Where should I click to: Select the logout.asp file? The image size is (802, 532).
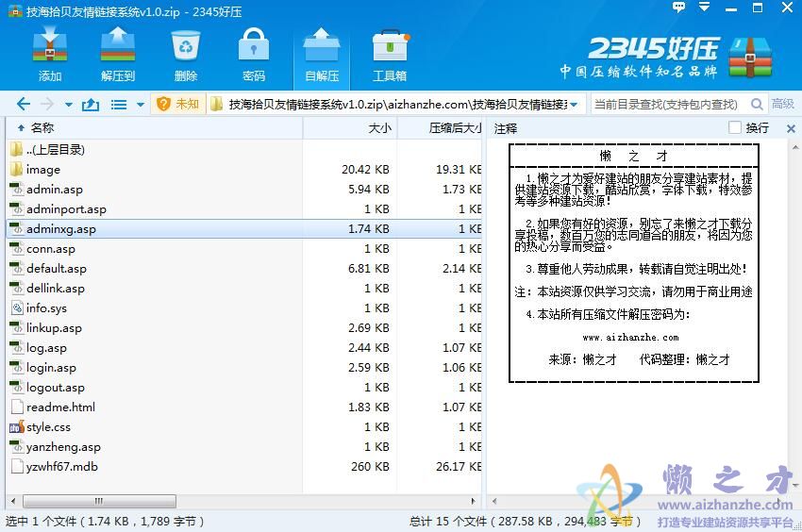pyautogui.click(x=244, y=388)
